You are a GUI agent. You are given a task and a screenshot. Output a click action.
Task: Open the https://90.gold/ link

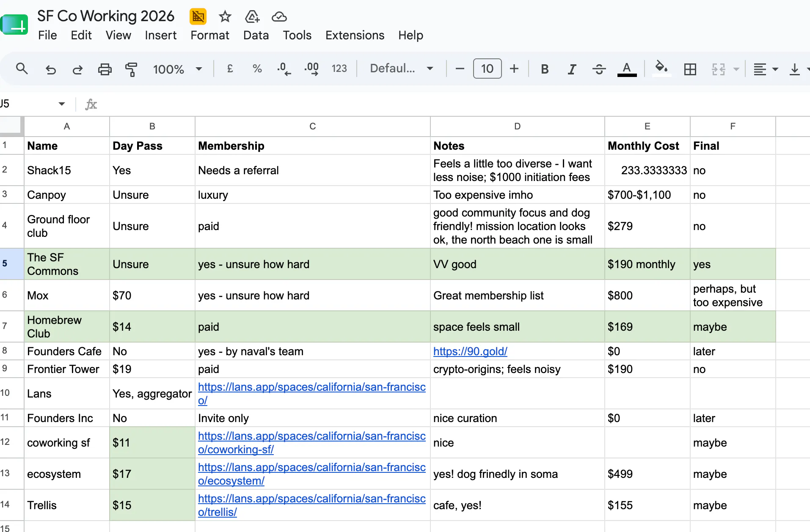coord(470,351)
